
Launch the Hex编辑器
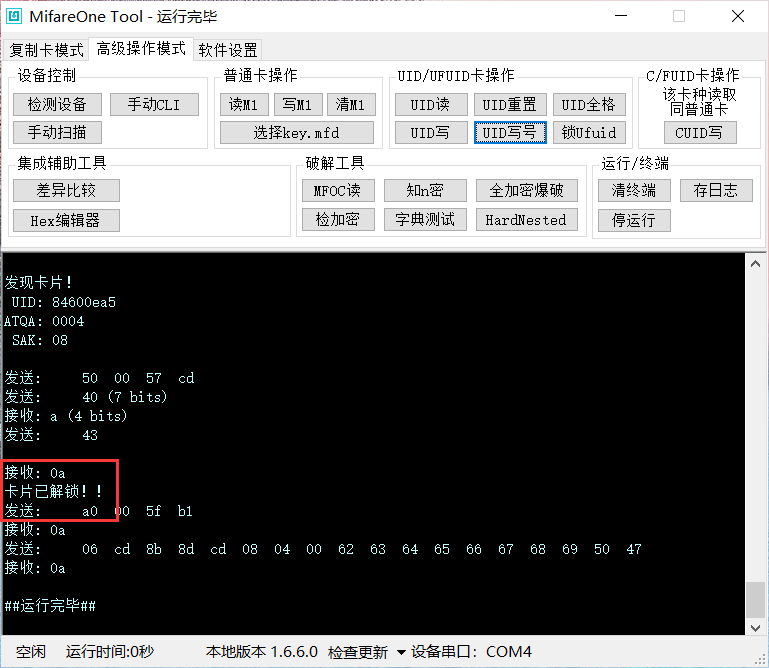coord(66,220)
